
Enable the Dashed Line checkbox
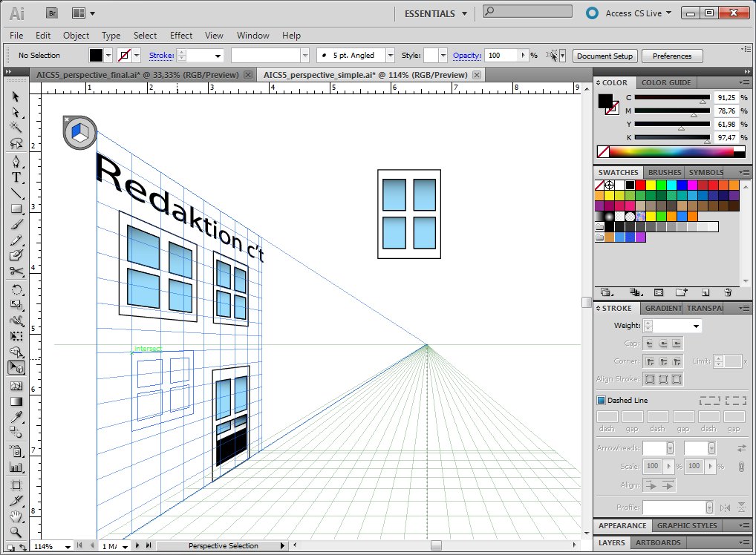pos(602,400)
